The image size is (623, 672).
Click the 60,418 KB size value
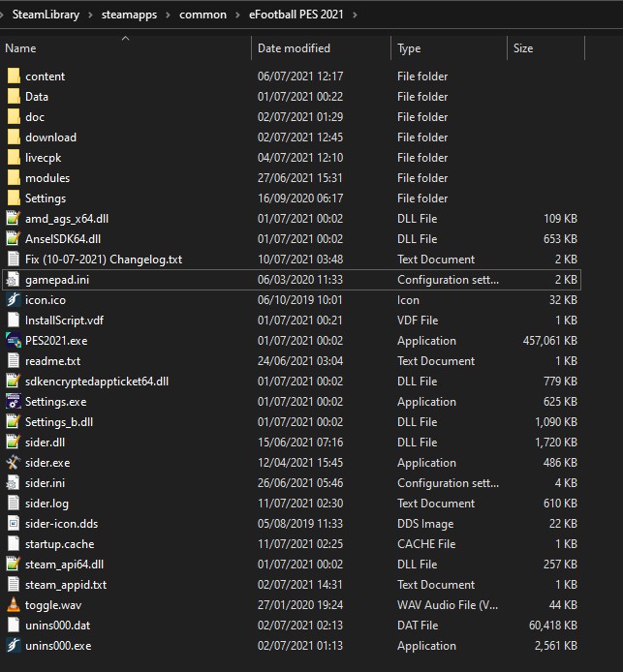click(553, 626)
